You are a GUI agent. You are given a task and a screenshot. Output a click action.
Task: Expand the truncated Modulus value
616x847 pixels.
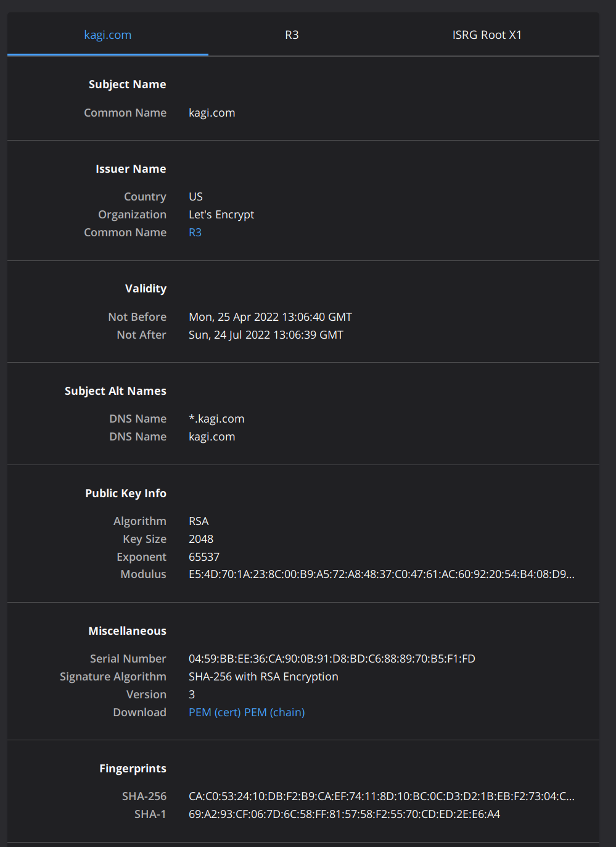[x=381, y=574]
